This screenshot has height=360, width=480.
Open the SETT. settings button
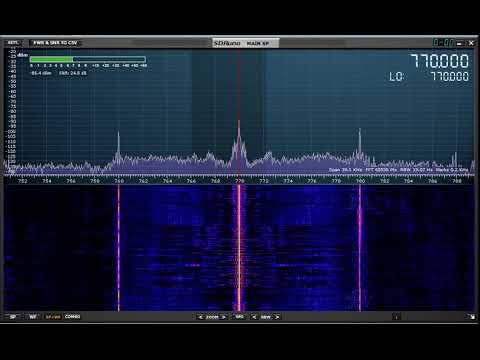click(x=13, y=43)
